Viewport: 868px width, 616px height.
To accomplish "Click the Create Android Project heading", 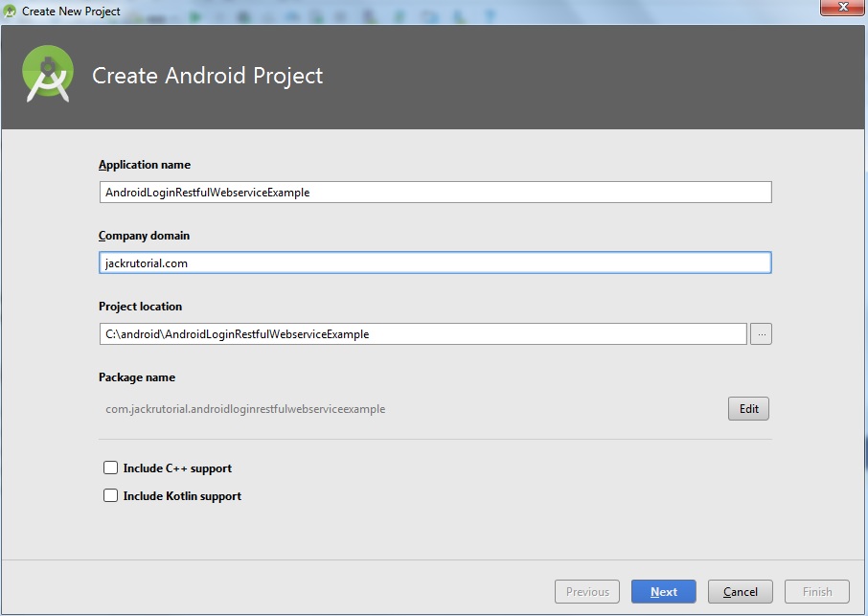I will click(x=208, y=76).
